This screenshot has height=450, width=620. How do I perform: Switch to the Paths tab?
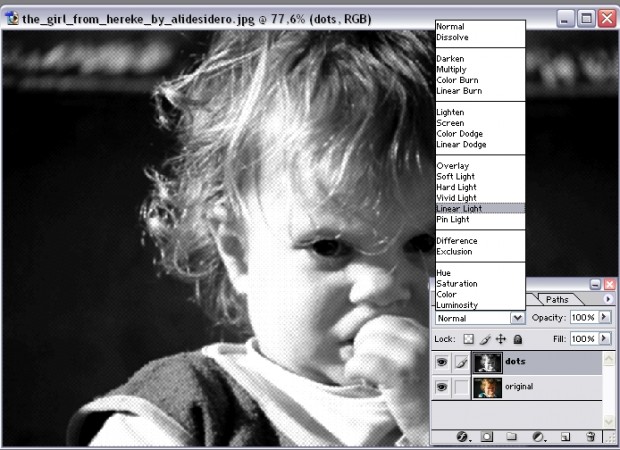click(557, 300)
